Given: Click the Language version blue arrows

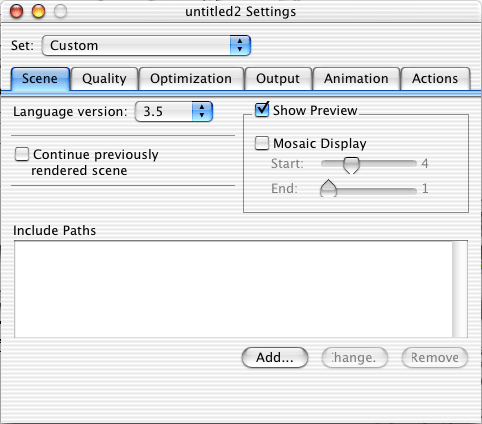Looking at the screenshot, I should click(202, 111).
